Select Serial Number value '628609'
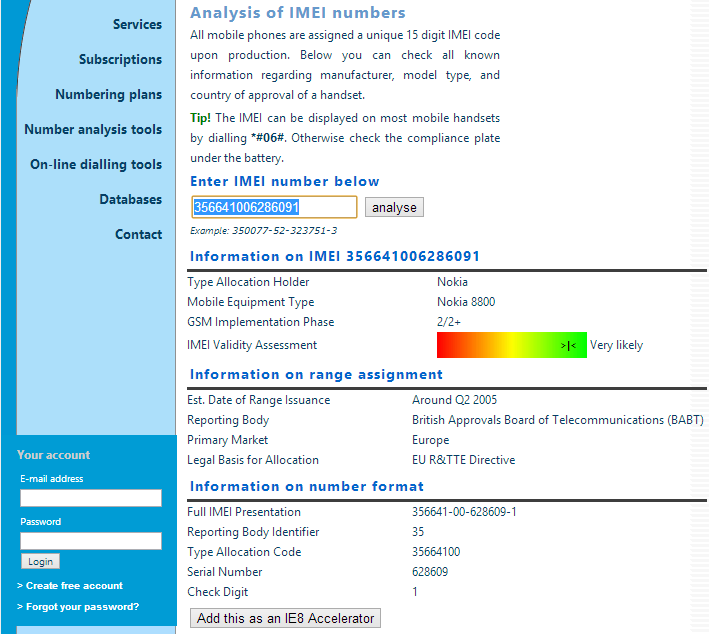The width and height of the screenshot is (709, 634). [430, 572]
